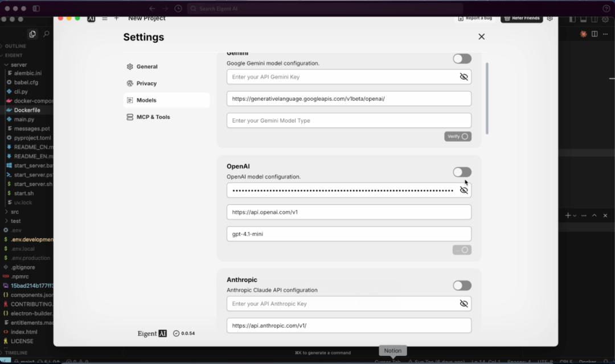The image size is (615, 364).
Task: Open cli.py file
Action: pos(21,92)
